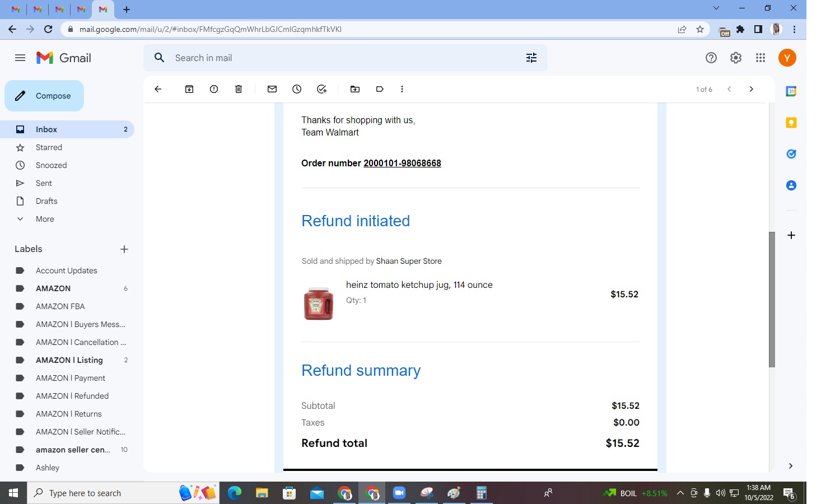Open Gmail support help icon
821x504 pixels.
point(711,58)
